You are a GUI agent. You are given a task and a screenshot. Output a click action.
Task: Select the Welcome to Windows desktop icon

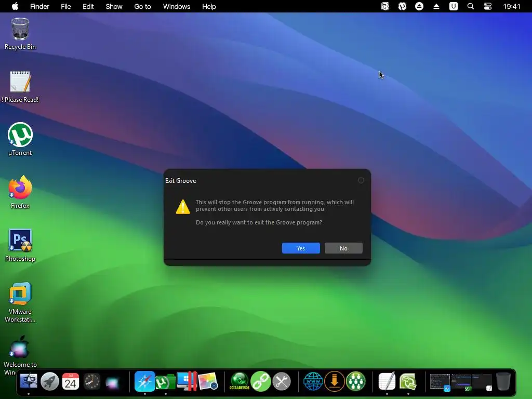pyautogui.click(x=20, y=355)
